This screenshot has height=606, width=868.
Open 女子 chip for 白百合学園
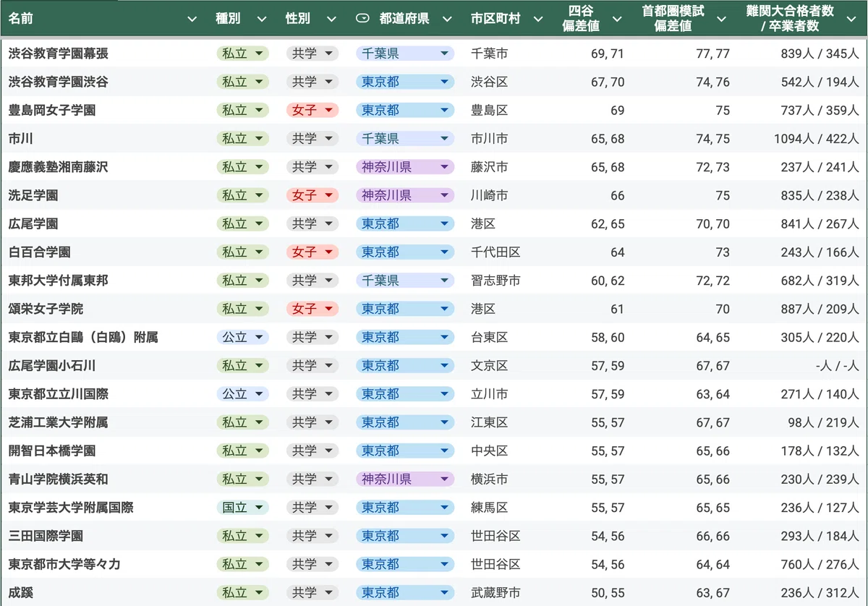coord(312,252)
